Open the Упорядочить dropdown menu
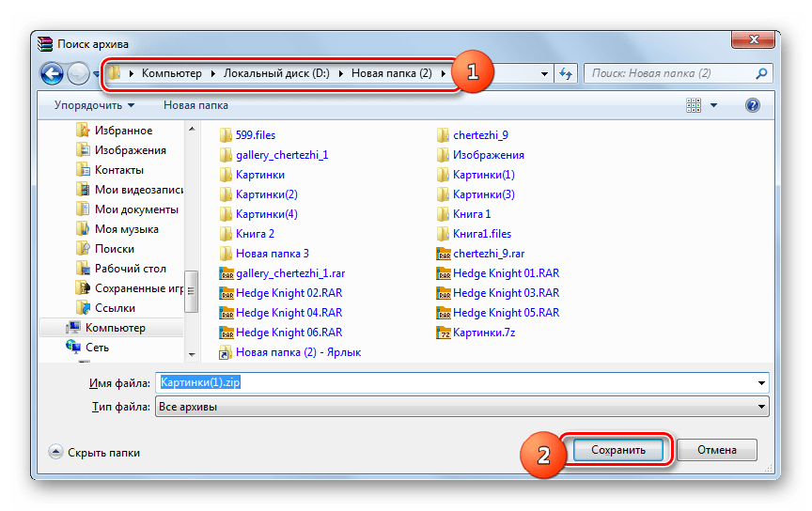This screenshot has height=511, width=812. 94,105
